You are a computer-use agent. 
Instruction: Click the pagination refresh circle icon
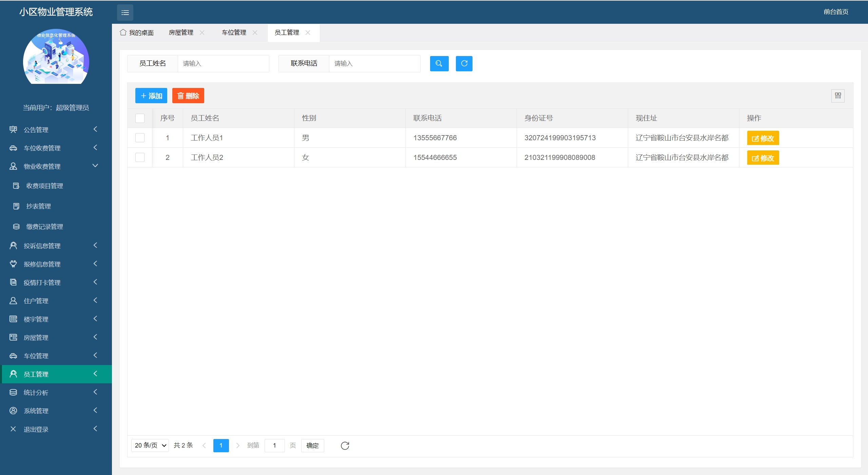[345, 445]
